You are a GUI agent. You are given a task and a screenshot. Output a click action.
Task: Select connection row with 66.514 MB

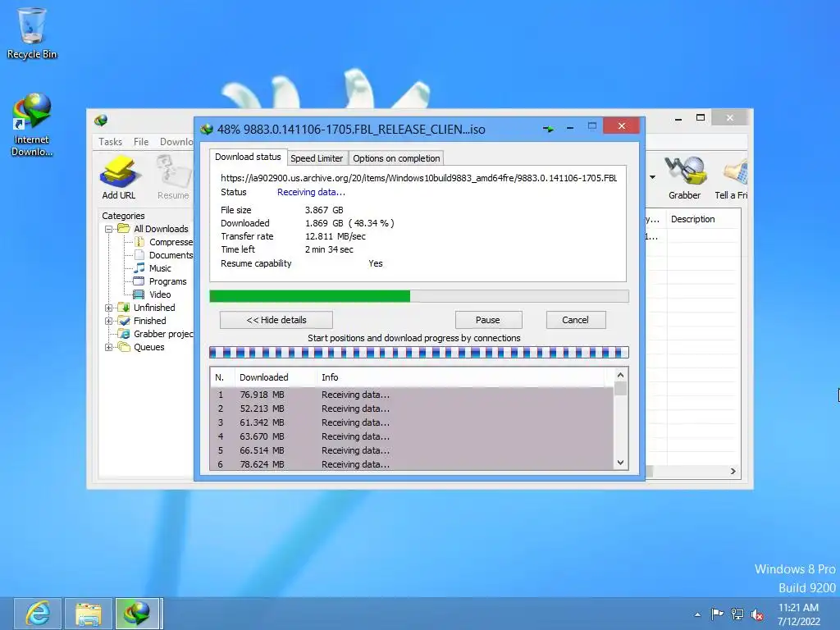click(x=412, y=450)
